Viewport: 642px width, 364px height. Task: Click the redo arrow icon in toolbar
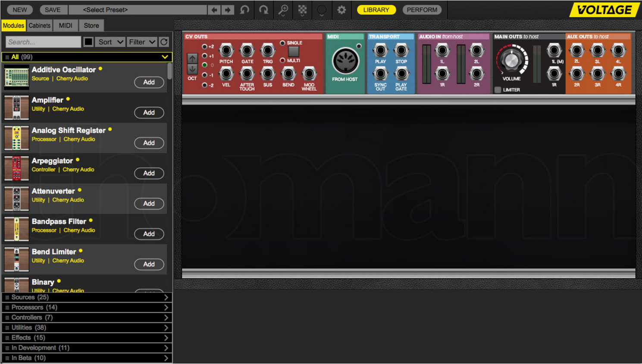(x=264, y=9)
